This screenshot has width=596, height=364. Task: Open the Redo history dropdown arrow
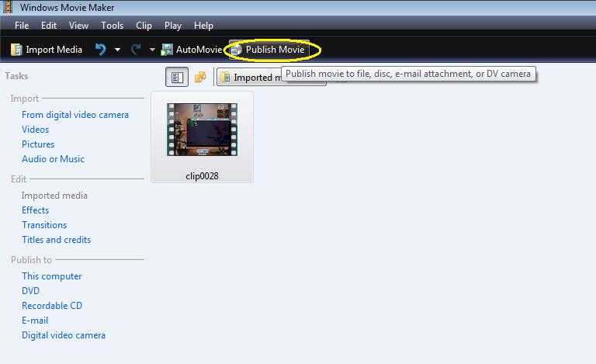(x=152, y=50)
